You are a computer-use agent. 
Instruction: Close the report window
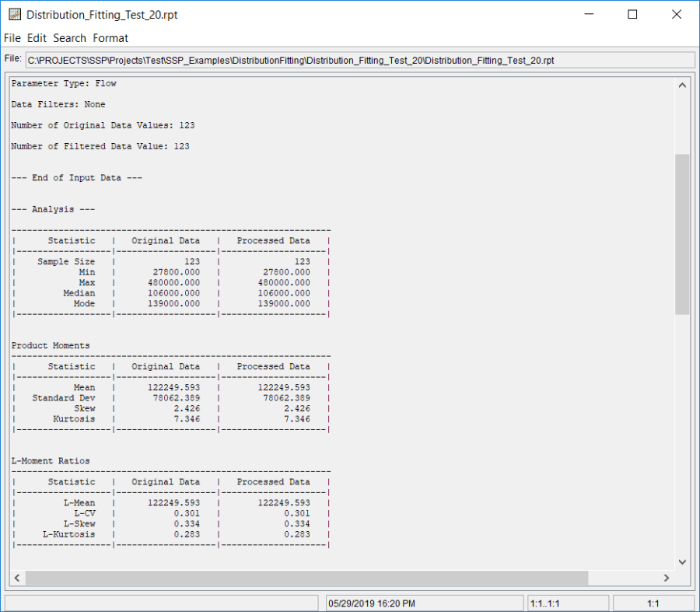(677, 14)
